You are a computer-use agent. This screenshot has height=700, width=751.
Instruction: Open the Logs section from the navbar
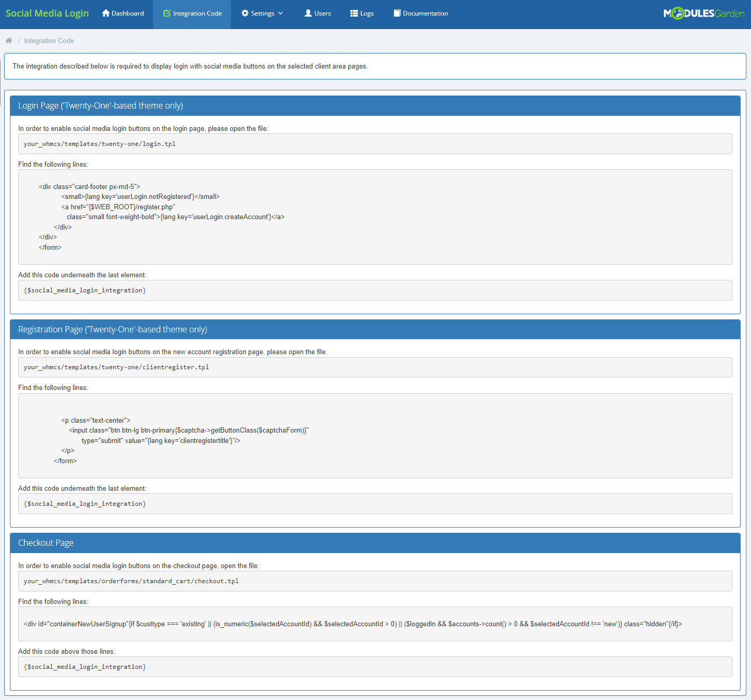tap(362, 13)
